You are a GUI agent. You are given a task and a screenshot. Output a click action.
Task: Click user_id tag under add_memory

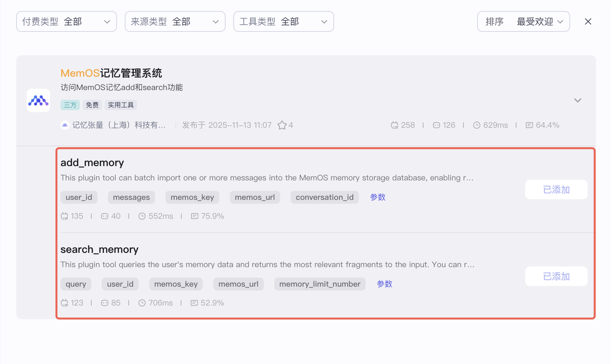click(x=79, y=197)
